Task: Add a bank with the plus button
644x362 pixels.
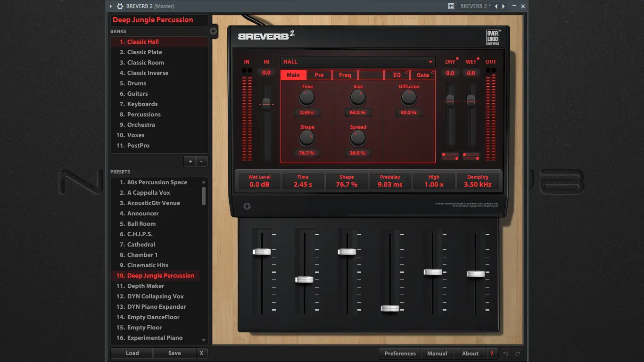Action: point(190,161)
